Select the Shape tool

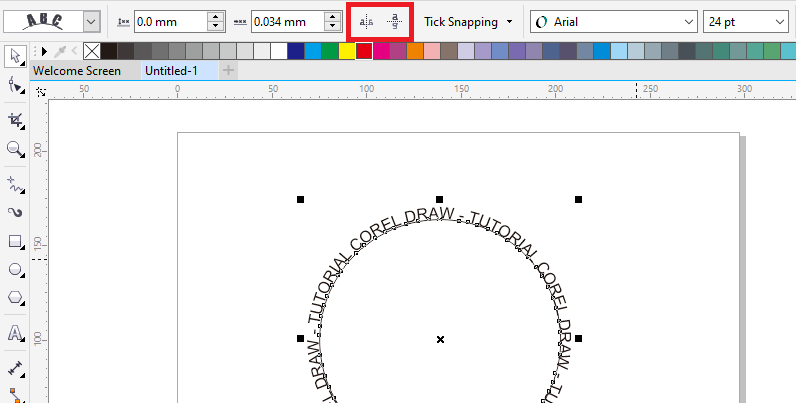tap(16, 85)
